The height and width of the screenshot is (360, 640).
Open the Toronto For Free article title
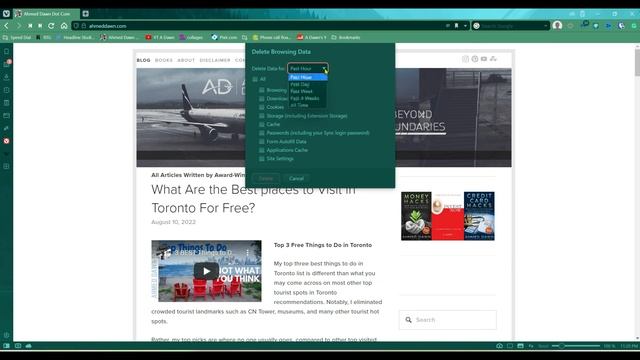[253, 199]
